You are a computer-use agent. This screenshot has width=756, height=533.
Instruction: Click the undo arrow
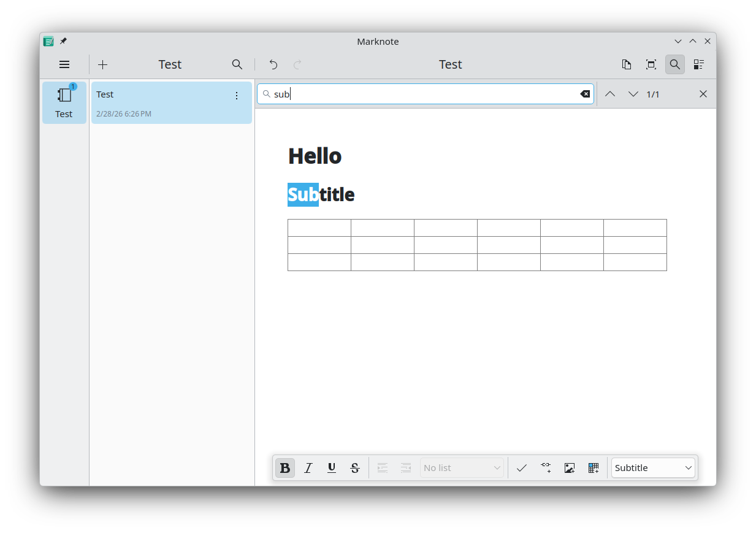[273, 64]
